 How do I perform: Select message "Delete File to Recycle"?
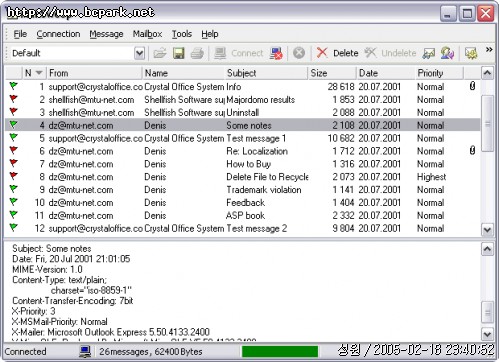(x=243, y=177)
